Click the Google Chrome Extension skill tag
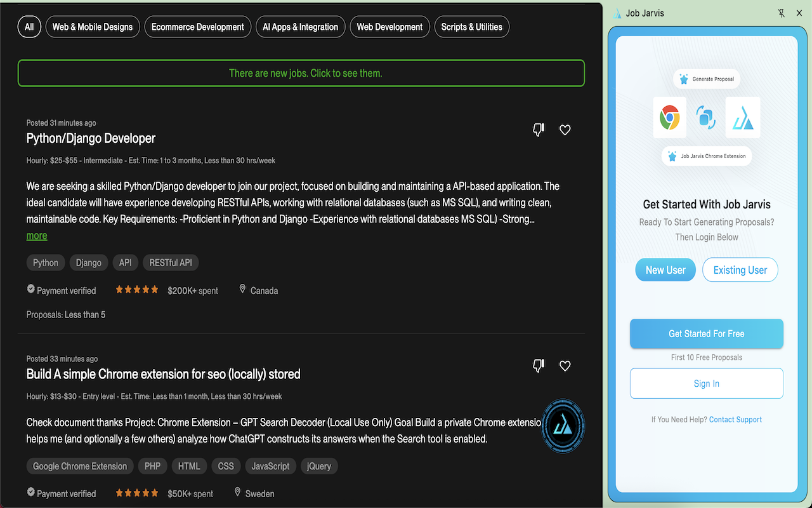 pyautogui.click(x=80, y=466)
